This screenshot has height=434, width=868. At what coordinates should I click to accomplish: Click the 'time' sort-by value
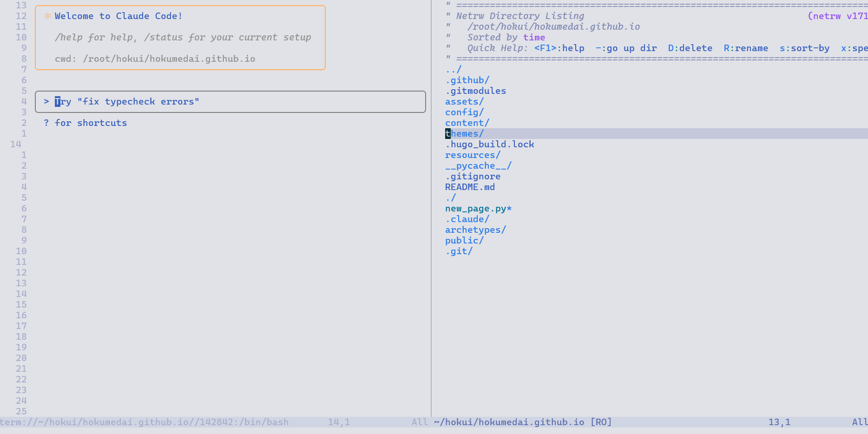pyautogui.click(x=534, y=38)
